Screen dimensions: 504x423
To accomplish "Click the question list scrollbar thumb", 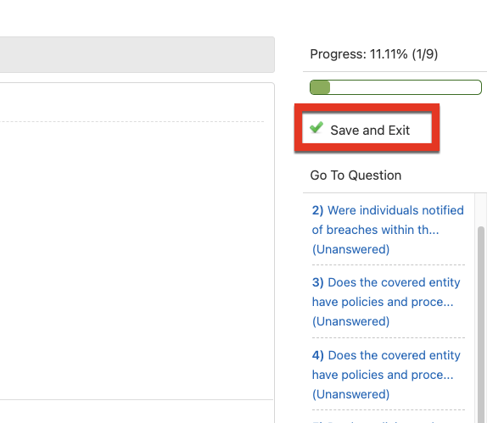I will (481, 325).
